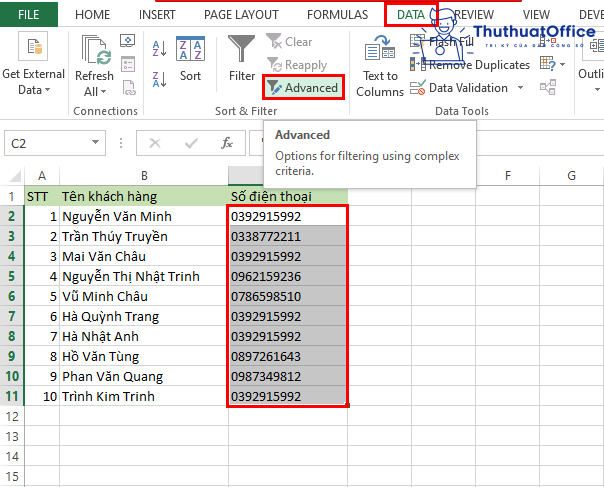This screenshot has width=604, height=487.
Task: Click the 'Số điện thoại' header cell
Action: 288,196
